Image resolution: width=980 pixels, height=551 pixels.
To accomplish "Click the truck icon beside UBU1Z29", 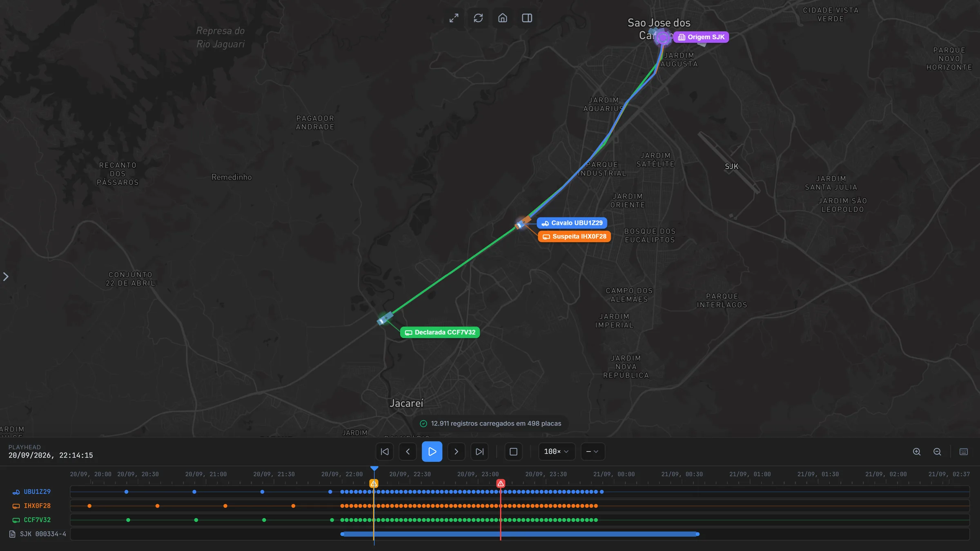I will (16, 492).
